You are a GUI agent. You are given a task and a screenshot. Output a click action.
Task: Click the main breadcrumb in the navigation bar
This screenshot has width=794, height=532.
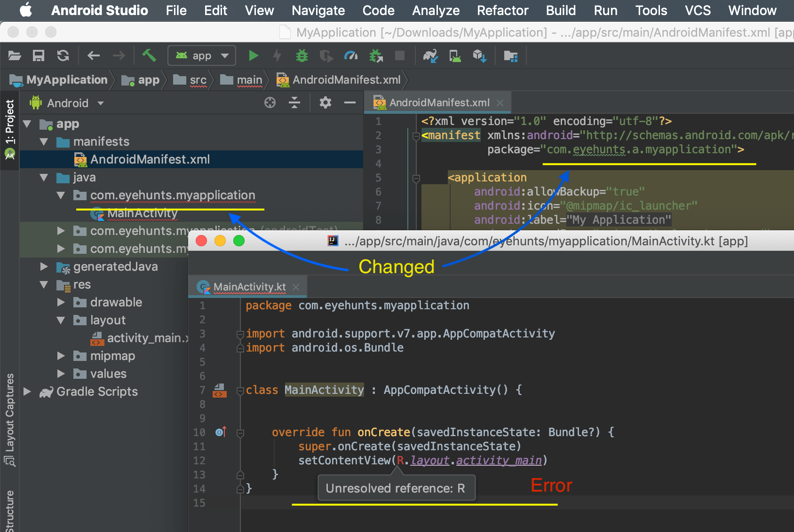[x=249, y=80]
